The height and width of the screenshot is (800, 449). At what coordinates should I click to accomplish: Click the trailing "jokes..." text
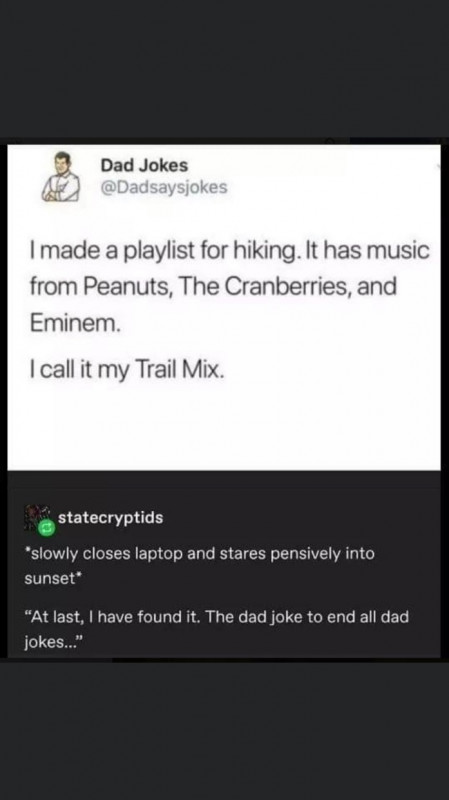point(53,642)
